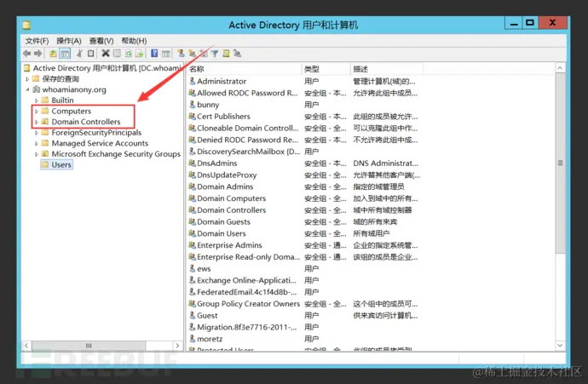Toggle Show/Hide Console Tree toolbar icon
This screenshot has height=384, width=588.
[65, 54]
